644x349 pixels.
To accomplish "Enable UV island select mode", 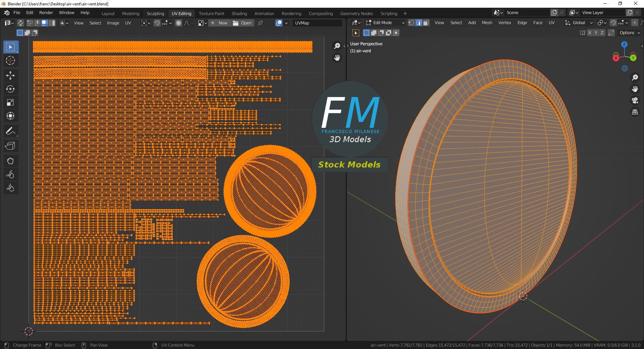I will tap(52, 23).
